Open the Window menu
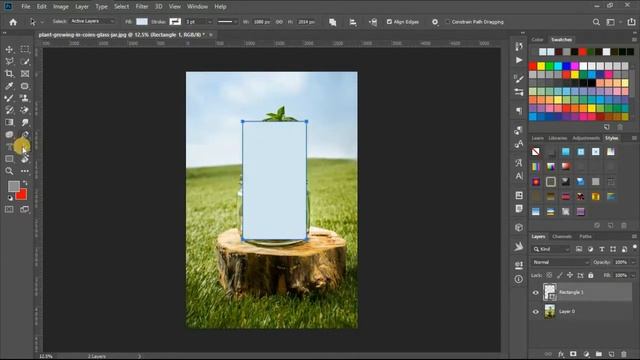The height and width of the screenshot is (360, 640). (197, 7)
